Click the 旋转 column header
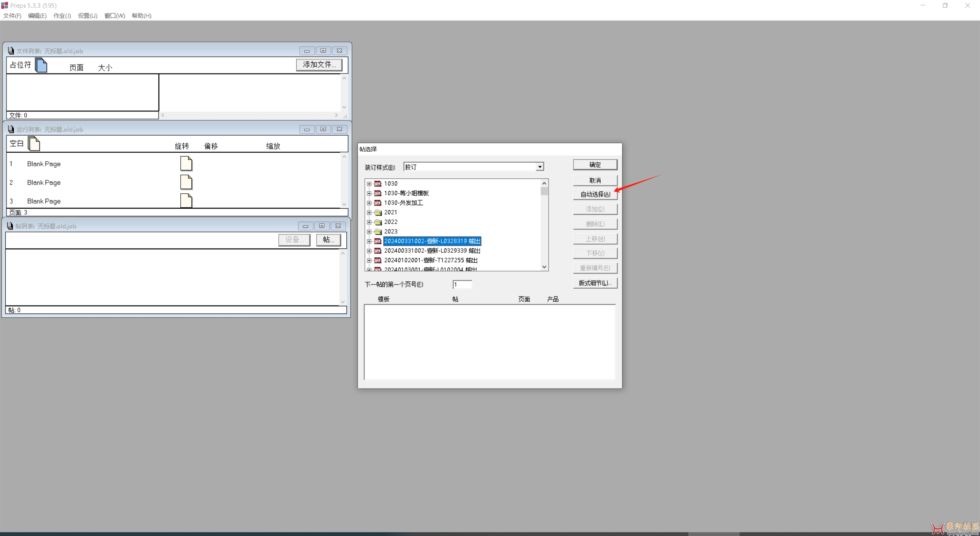The width and height of the screenshot is (980, 536). tap(182, 146)
